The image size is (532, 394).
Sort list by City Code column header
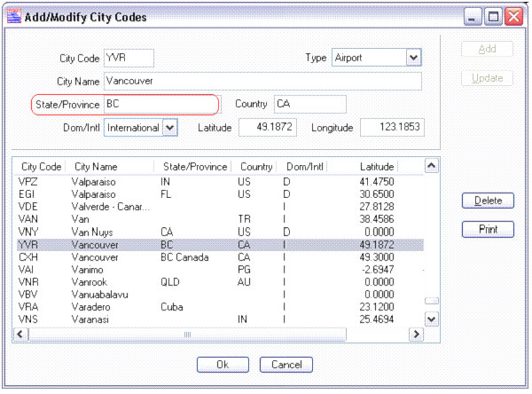tap(41, 166)
